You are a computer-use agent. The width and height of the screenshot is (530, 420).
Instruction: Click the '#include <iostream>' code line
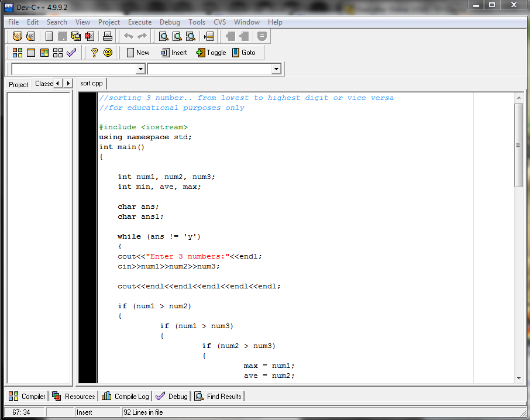pos(143,128)
